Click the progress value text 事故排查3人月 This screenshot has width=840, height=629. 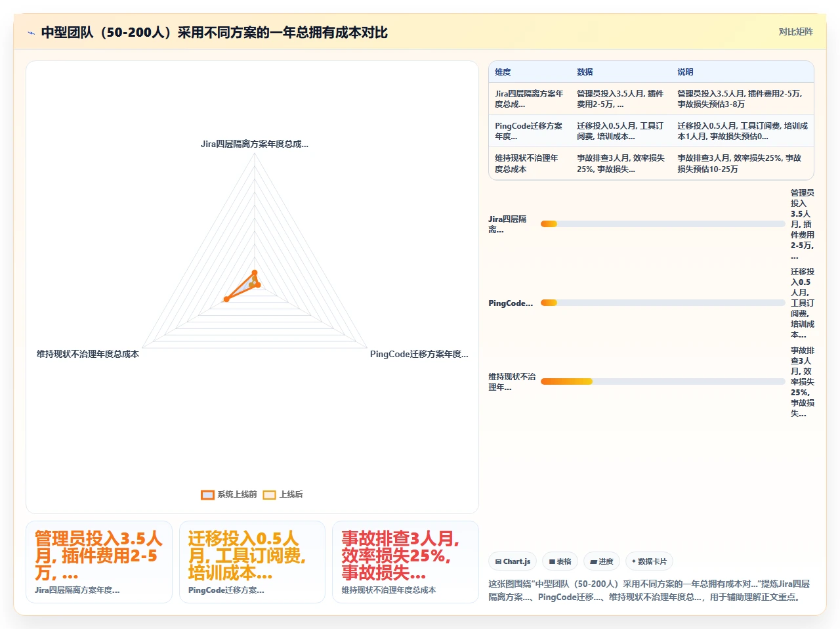click(803, 381)
